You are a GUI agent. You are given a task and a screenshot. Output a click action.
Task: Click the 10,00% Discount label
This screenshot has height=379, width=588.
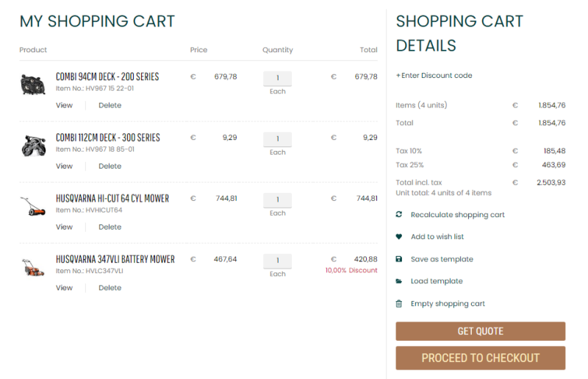[x=351, y=270]
